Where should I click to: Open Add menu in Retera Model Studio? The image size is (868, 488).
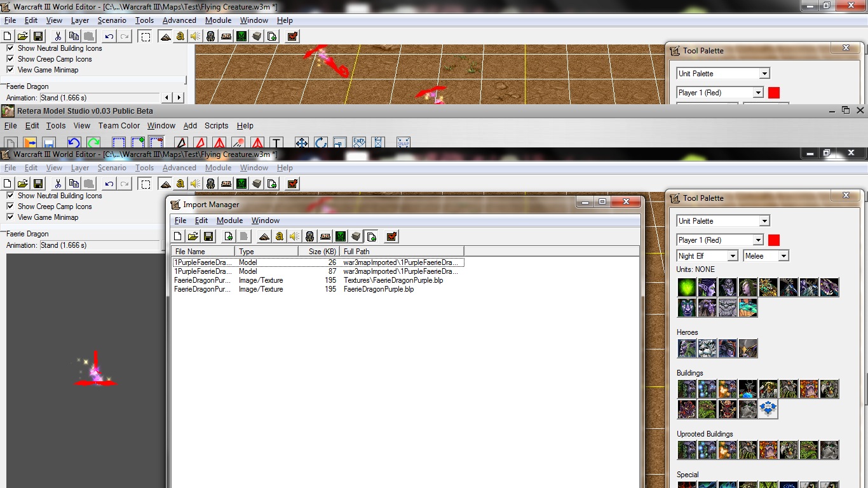point(190,126)
